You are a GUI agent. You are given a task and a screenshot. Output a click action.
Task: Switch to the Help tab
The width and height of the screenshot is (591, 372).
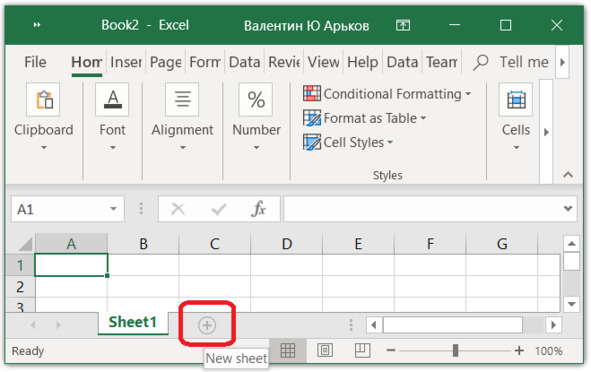[363, 62]
